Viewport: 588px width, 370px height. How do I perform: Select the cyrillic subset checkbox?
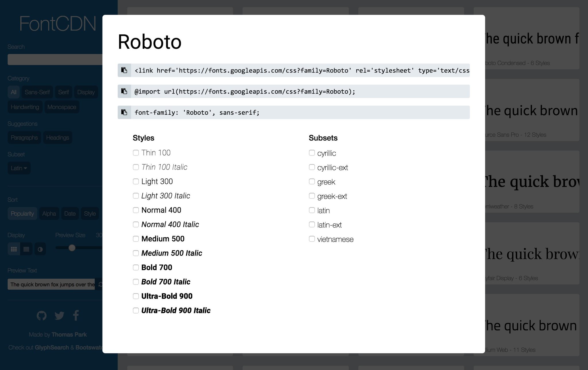[x=312, y=153]
